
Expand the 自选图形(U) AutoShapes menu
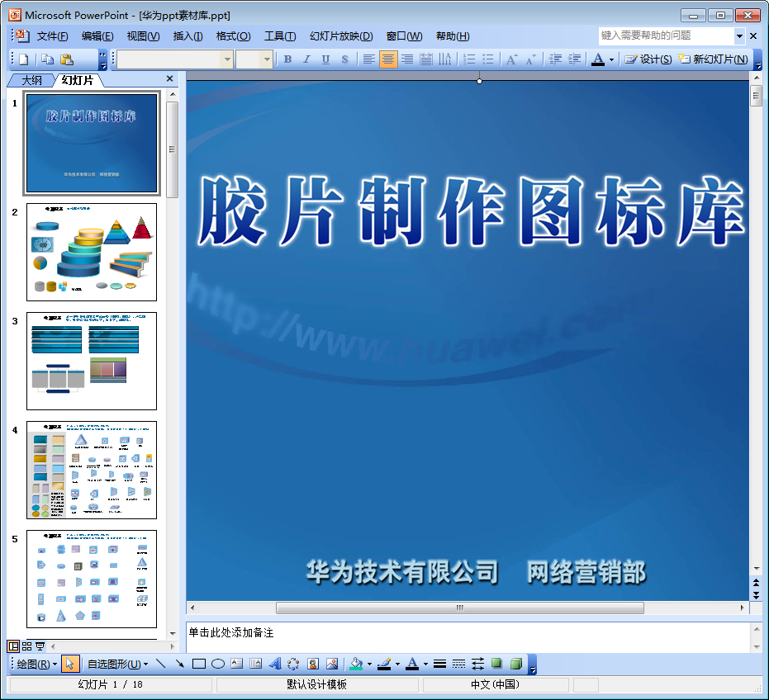click(x=117, y=665)
